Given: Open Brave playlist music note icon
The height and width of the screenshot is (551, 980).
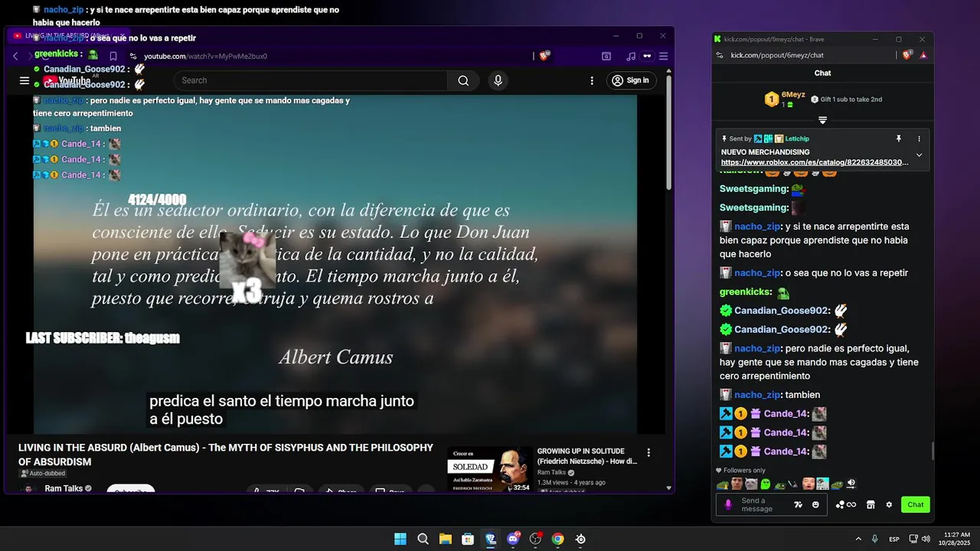Looking at the screenshot, I should (x=631, y=56).
